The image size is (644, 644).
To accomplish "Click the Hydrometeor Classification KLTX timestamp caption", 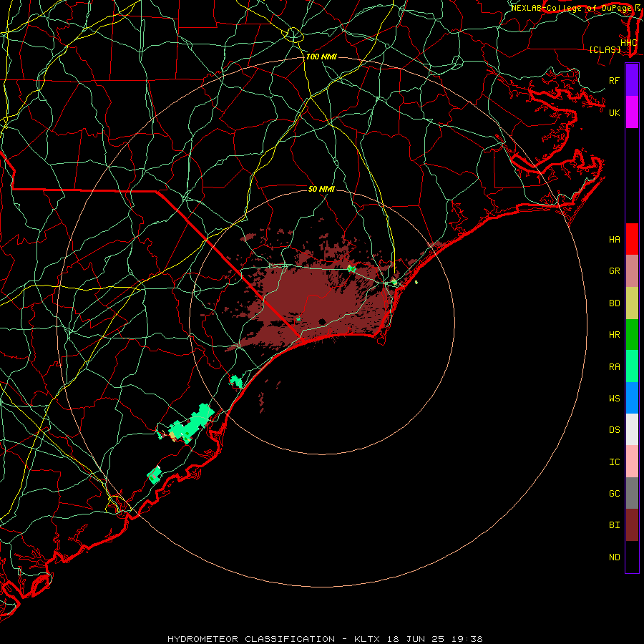I will coord(325,639).
